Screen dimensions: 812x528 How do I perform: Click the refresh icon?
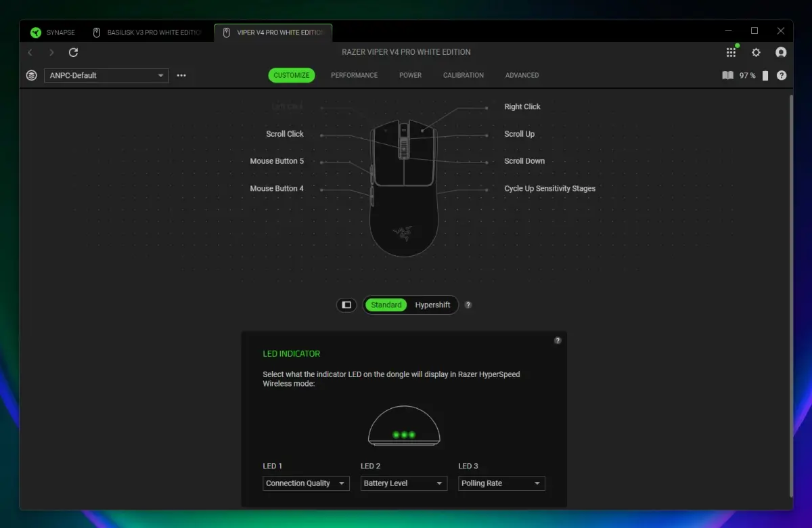[x=74, y=52]
